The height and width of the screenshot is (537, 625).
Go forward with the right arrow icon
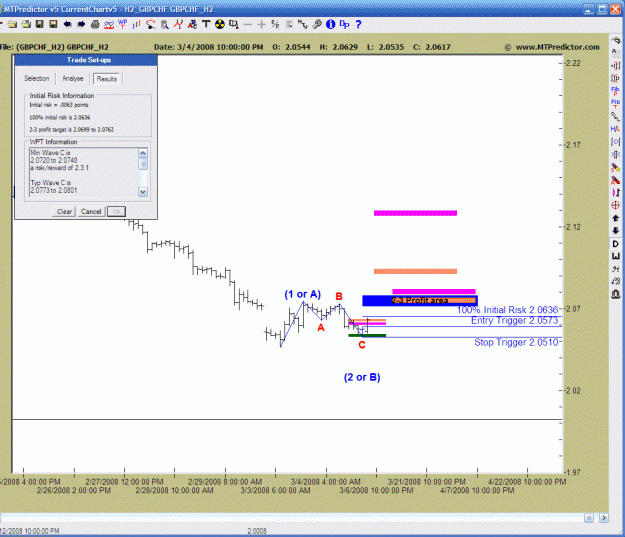[81, 25]
